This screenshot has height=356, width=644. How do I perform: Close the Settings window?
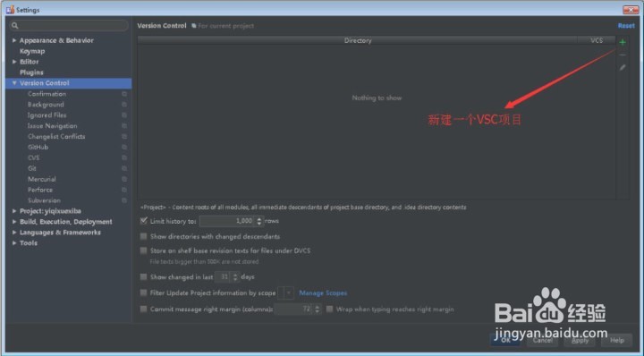(631, 9)
